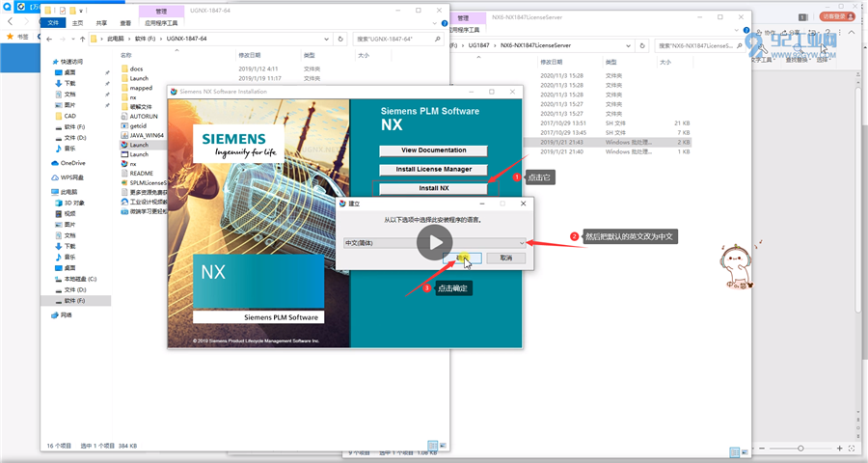868x463 pixels.
Task: Click View Documentation in NX installer
Action: point(433,150)
